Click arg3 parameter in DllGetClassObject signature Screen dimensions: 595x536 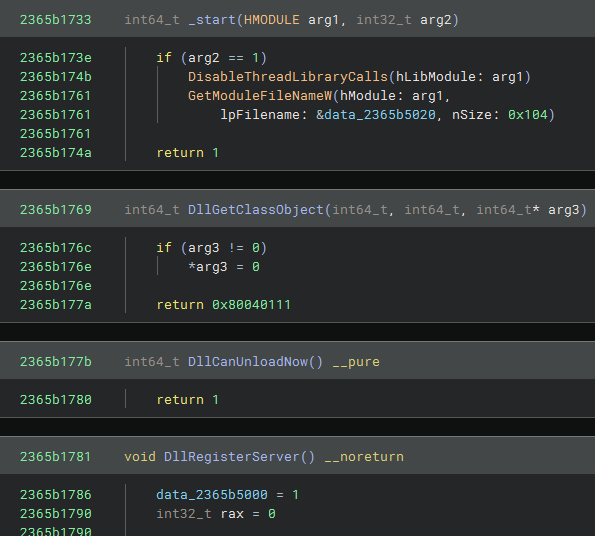(564, 210)
